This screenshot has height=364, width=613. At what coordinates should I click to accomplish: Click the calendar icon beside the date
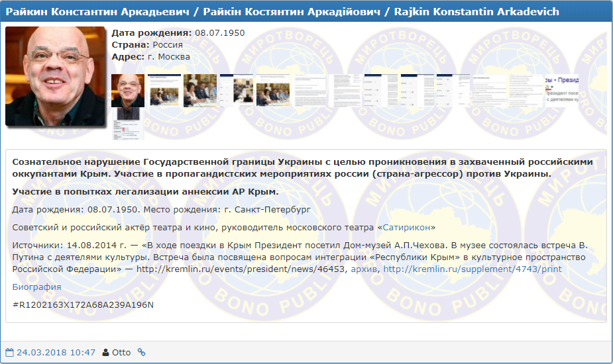tap(9, 352)
